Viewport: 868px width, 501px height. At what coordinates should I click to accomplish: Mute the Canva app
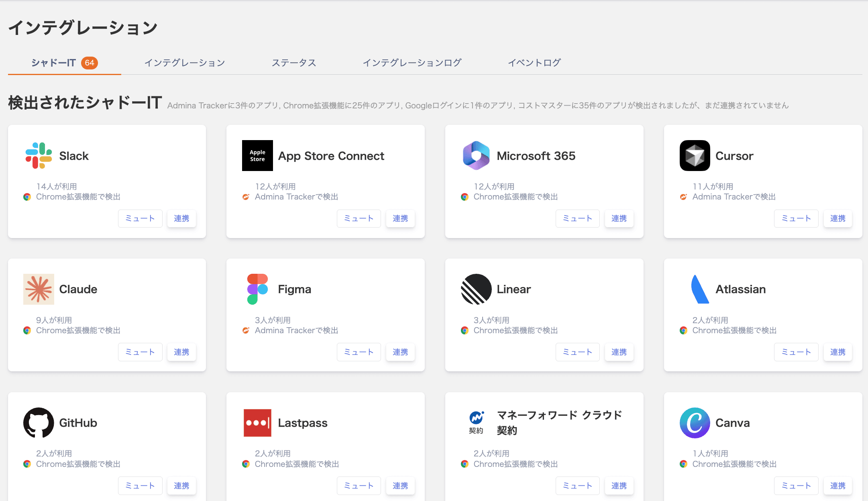(796, 486)
